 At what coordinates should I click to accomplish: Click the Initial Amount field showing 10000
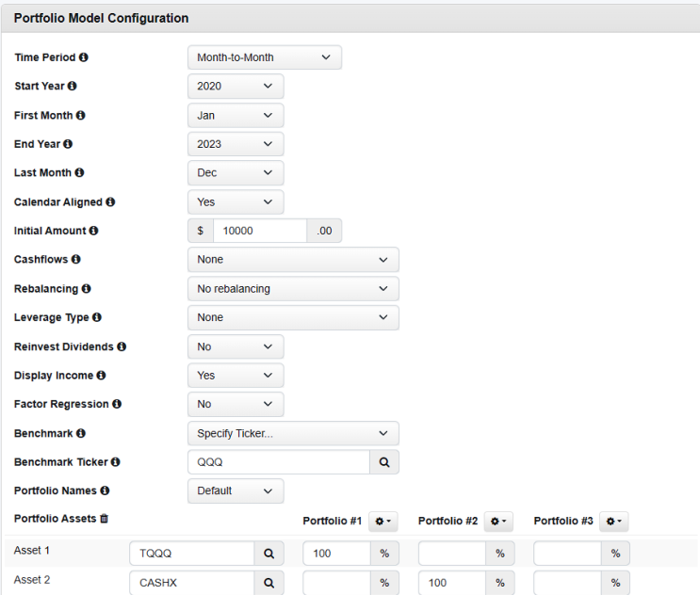pos(260,231)
